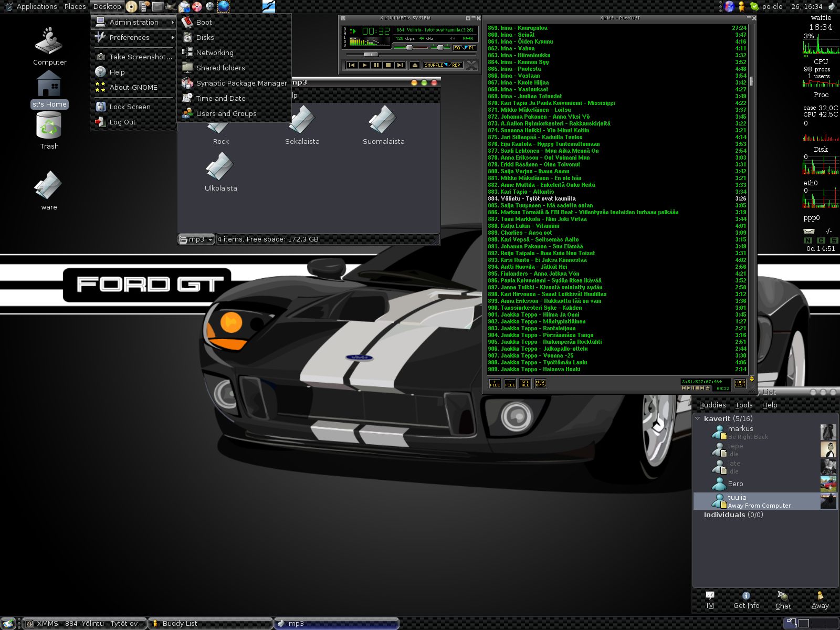Launch the GIMP icon in the top panel
This screenshot has width=840, height=630.
(x=171, y=6)
